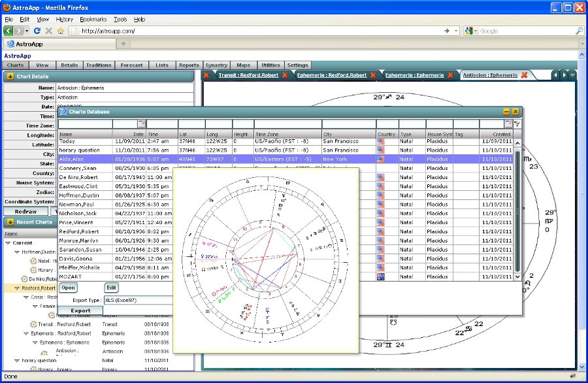Minimize the Charts Database window
588x383 pixels.
[x=506, y=112]
